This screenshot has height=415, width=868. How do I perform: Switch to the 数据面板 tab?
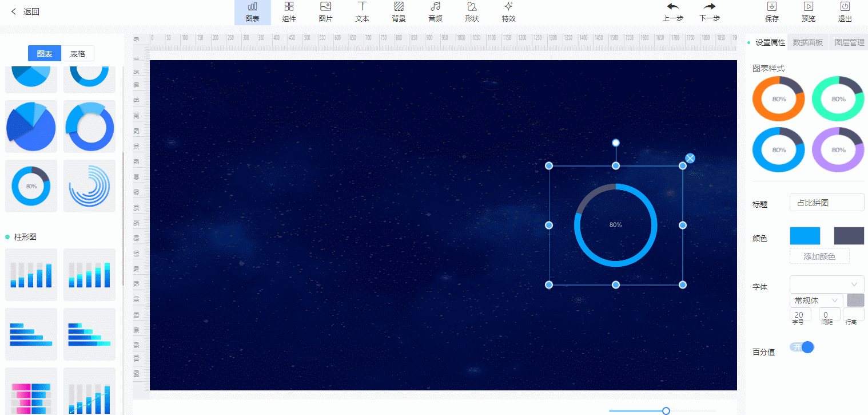tap(807, 42)
